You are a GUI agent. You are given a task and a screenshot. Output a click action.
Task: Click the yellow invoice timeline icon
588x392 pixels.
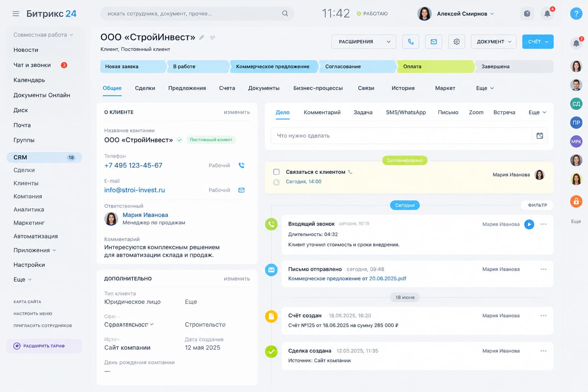271,316
